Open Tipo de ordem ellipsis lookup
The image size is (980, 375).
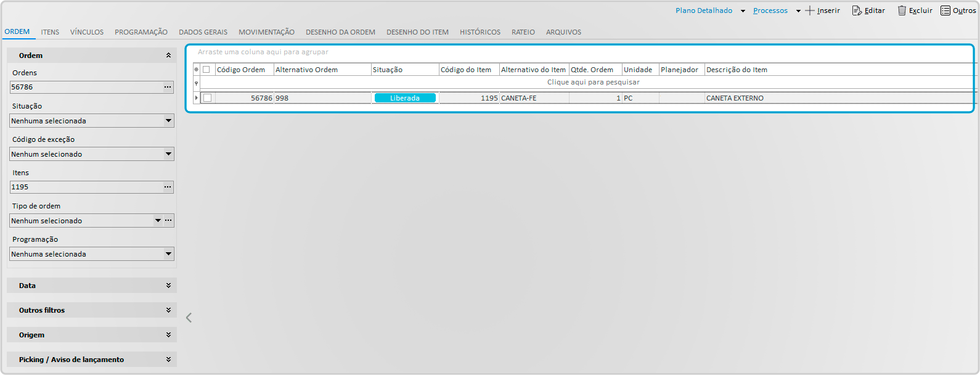168,221
